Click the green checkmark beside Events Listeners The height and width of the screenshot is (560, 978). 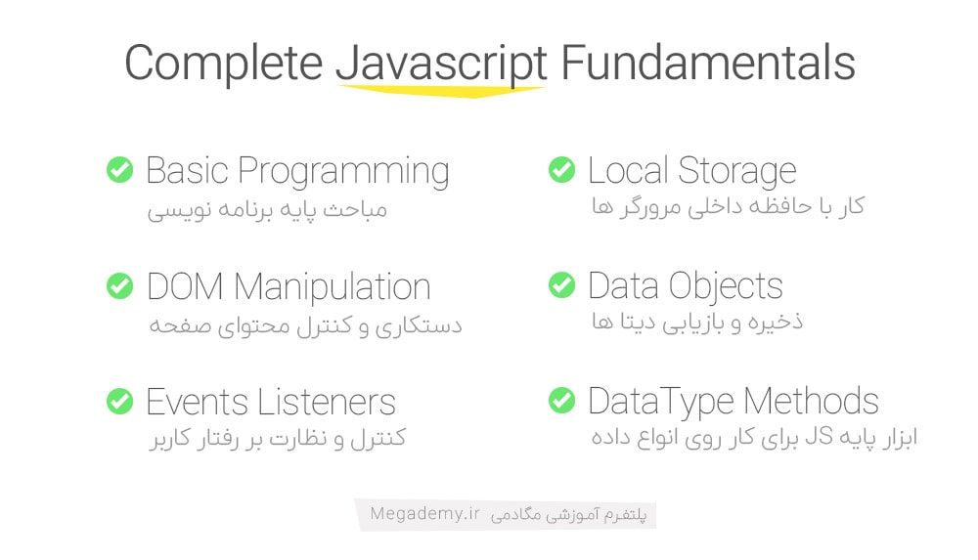pyautogui.click(x=119, y=401)
